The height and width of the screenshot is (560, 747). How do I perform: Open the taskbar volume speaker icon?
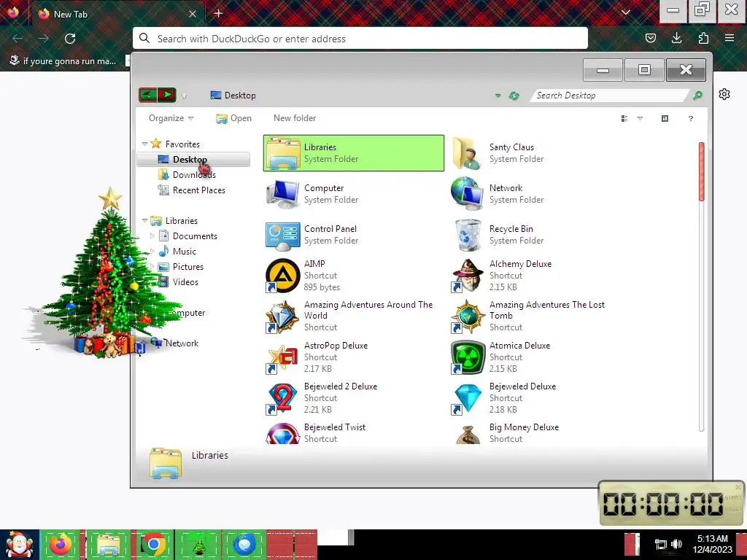coord(676,544)
